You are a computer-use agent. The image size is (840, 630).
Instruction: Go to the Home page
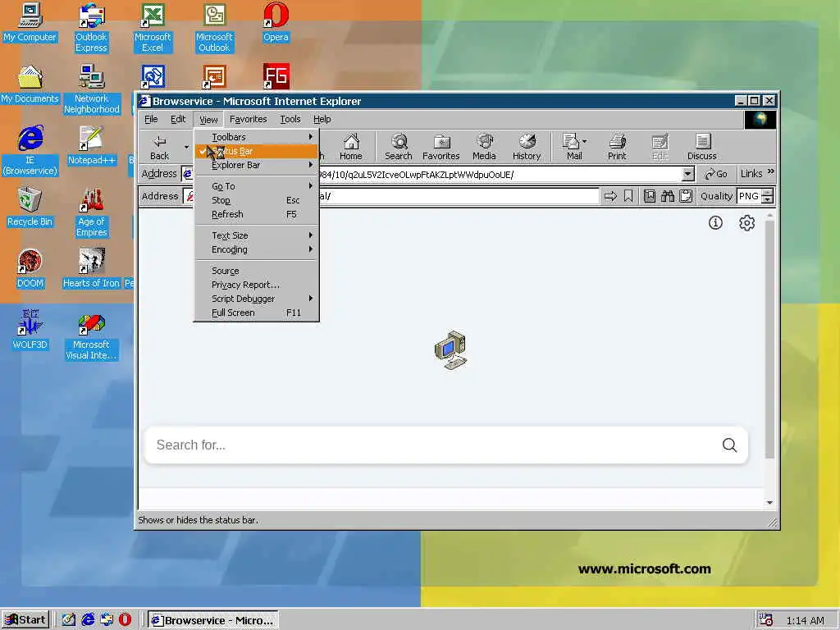click(351, 147)
